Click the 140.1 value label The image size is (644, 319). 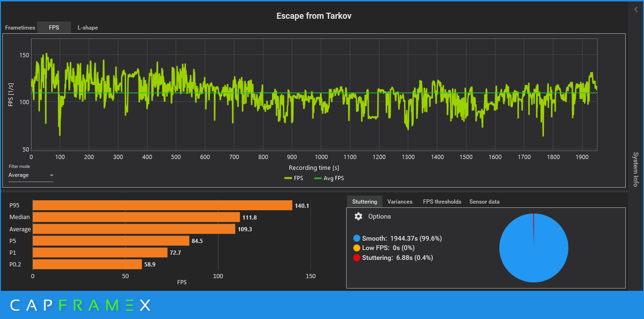coord(301,205)
